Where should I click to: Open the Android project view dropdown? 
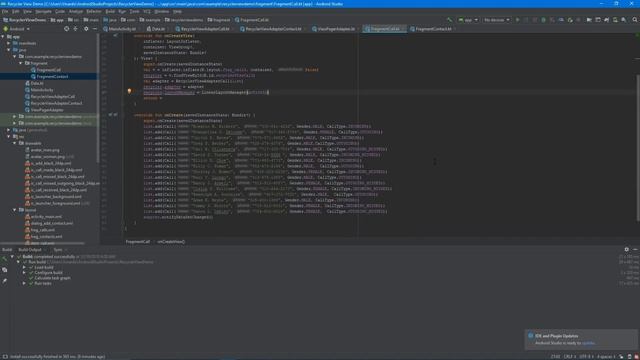(x=17, y=29)
